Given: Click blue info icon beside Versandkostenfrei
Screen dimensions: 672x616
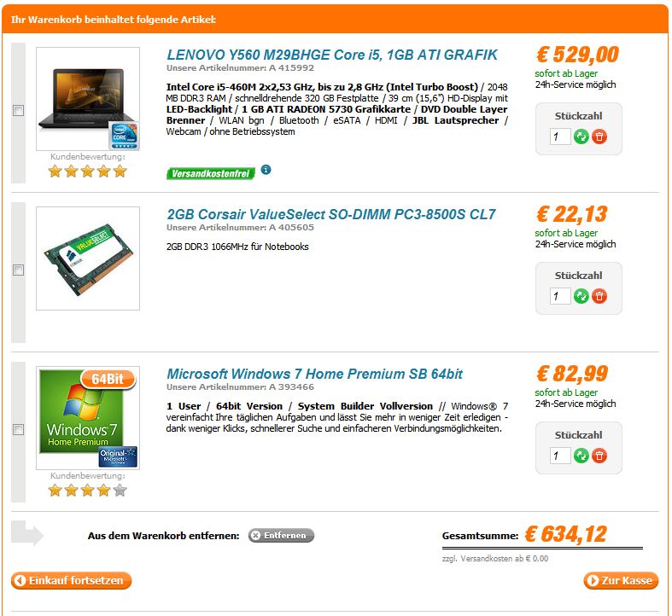Looking at the screenshot, I should pyautogui.click(x=266, y=170).
